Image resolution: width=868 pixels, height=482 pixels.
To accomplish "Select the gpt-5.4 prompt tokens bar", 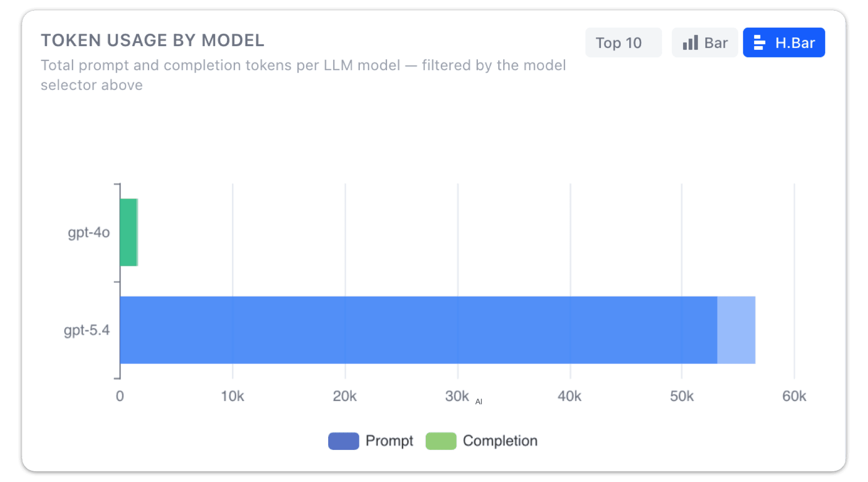I will (419, 330).
